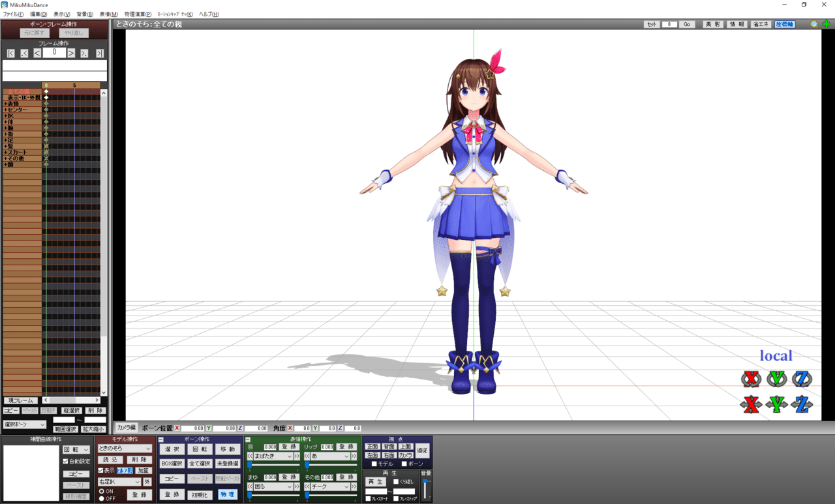Image resolution: width=835 pixels, height=504 pixels.
Task: Click the green Y move gizmo icon
Action: (777, 404)
